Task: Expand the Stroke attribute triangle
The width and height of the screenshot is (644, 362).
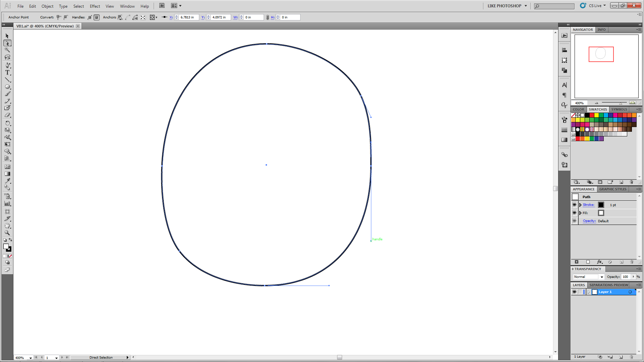Action: (580, 205)
